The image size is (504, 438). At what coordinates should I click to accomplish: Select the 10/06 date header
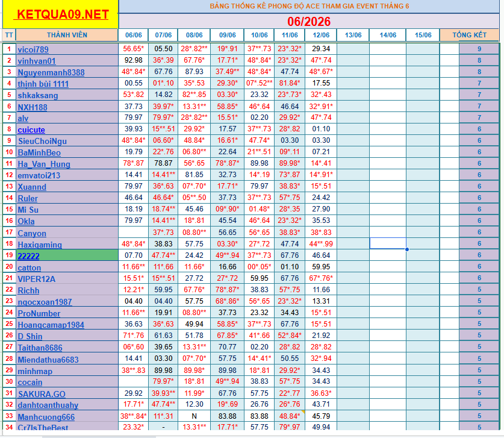pos(259,35)
